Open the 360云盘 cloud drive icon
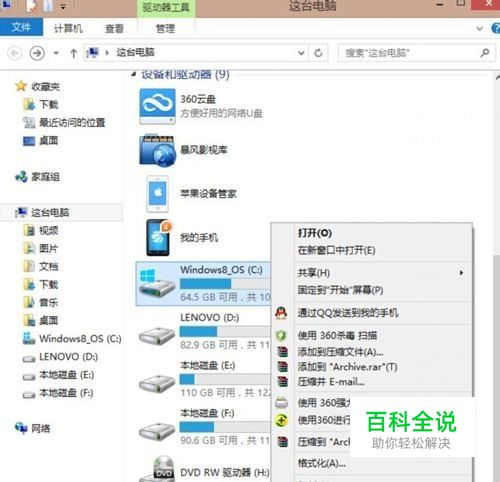Image resolution: width=500 pixels, height=482 pixels. pyautogui.click(x=157, y=106)
